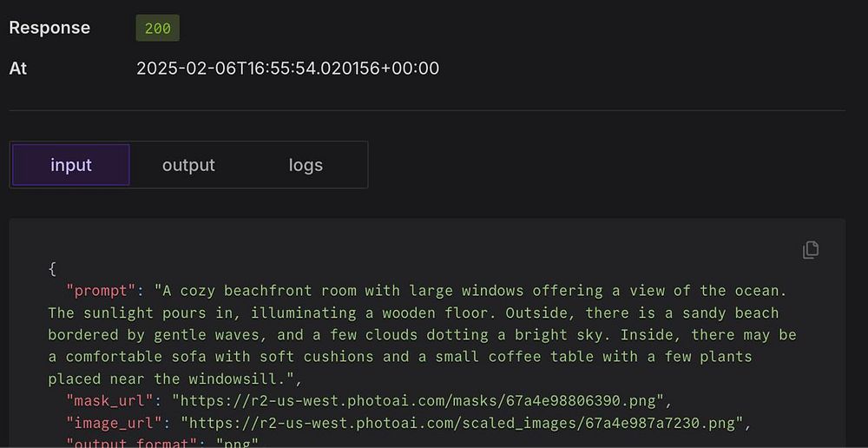Click the 200 response status badge
The width and height of the screenshot is (868, 448).
point(157,28)
